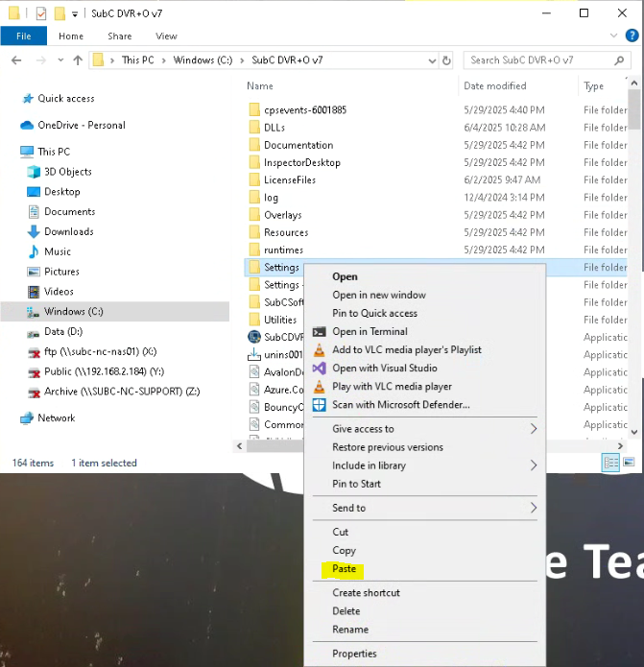644x667 pixels.
Task: Click the OneDrive cloud icon in sidebar
Action: coord(27,126)
